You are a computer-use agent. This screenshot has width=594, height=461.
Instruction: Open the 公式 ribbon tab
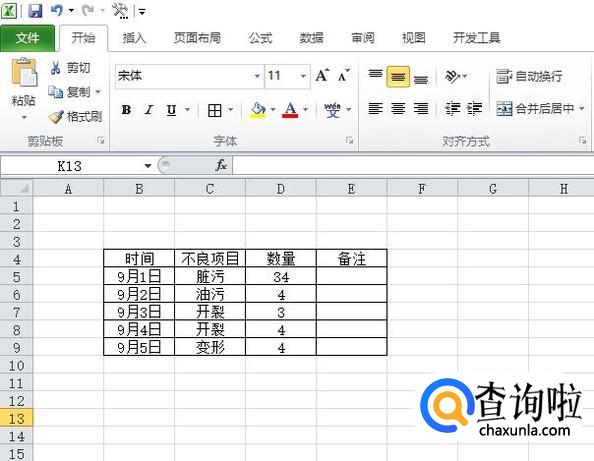(260, 38)
